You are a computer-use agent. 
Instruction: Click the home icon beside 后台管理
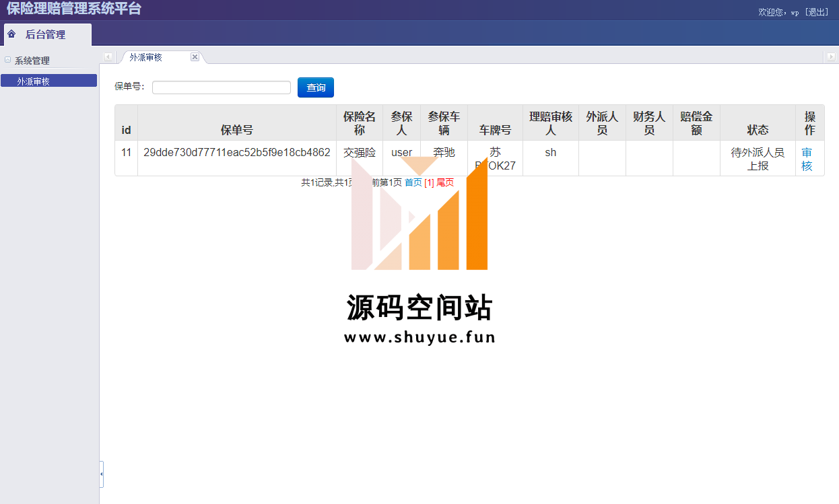[x=11, y=34]
